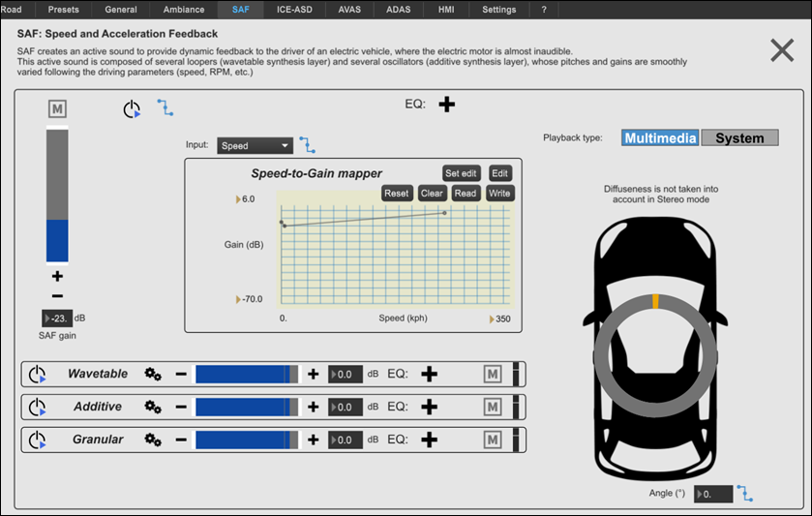Select System playback type
This screenshot has width=812, height=516.
coord(739,137)
